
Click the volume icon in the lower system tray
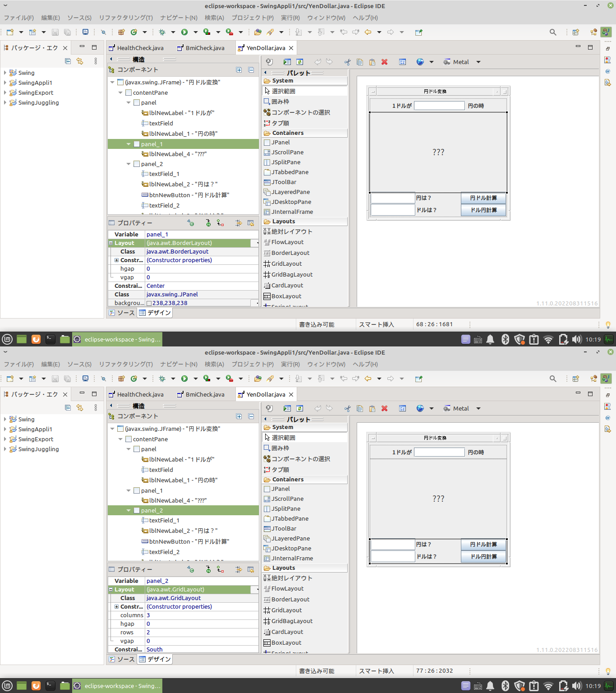click(577, 686)
